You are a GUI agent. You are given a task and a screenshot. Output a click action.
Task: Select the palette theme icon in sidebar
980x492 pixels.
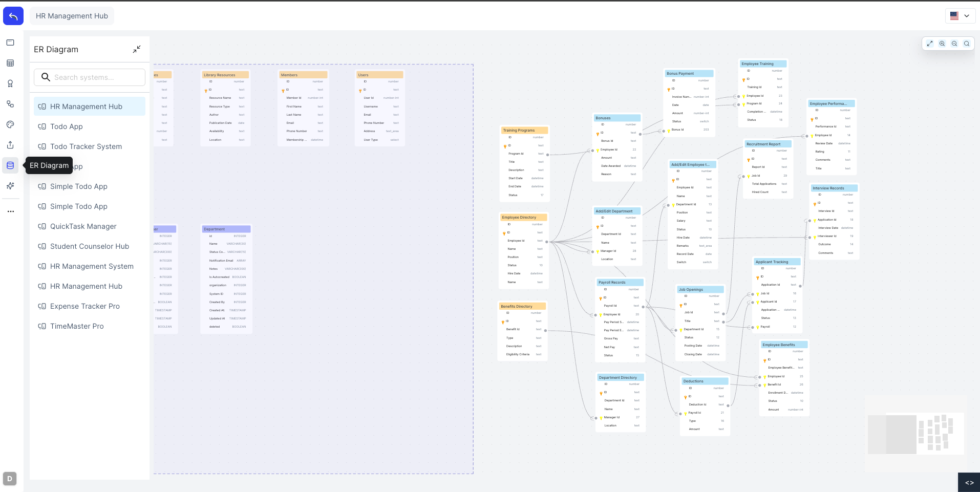(10, 124)
